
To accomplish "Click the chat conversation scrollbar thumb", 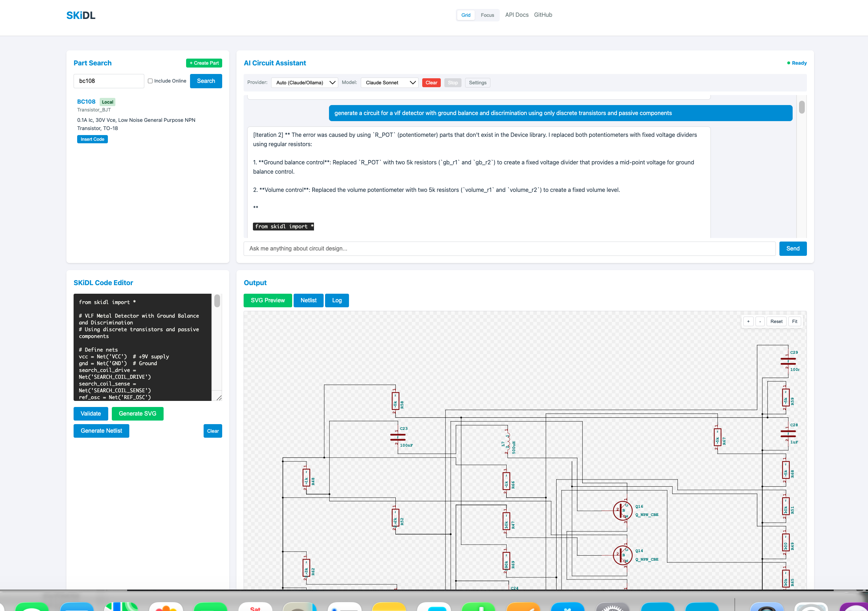I will point(802,108).
